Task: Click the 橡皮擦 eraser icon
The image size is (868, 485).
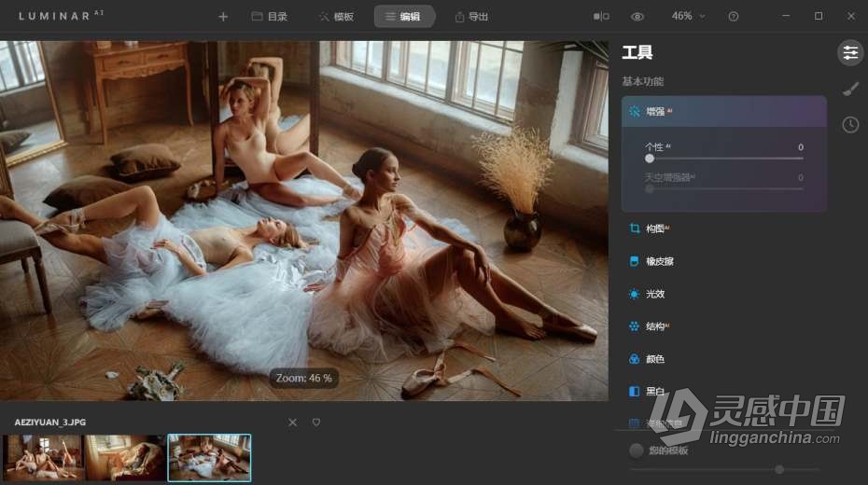Action: [635, 261]
